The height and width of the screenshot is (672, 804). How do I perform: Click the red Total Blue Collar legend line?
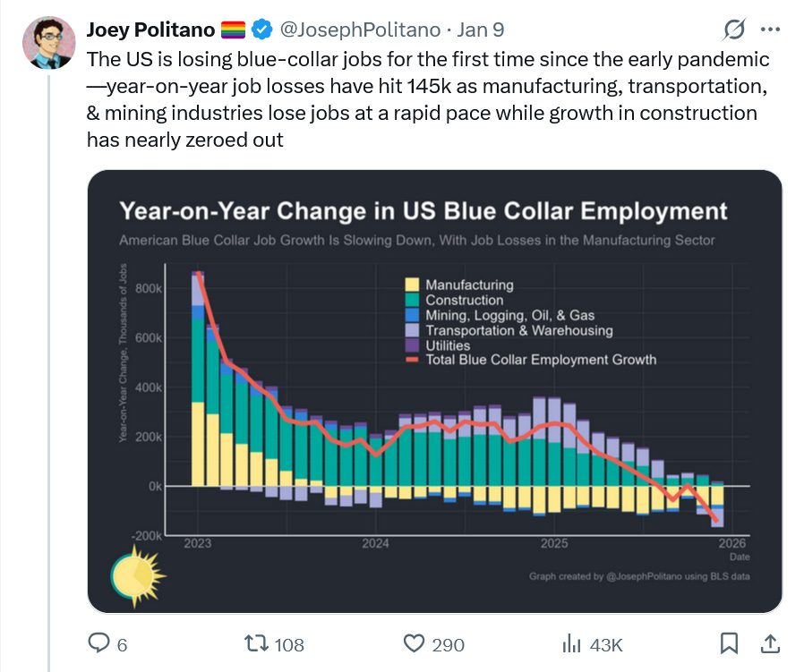click(413, 360)
